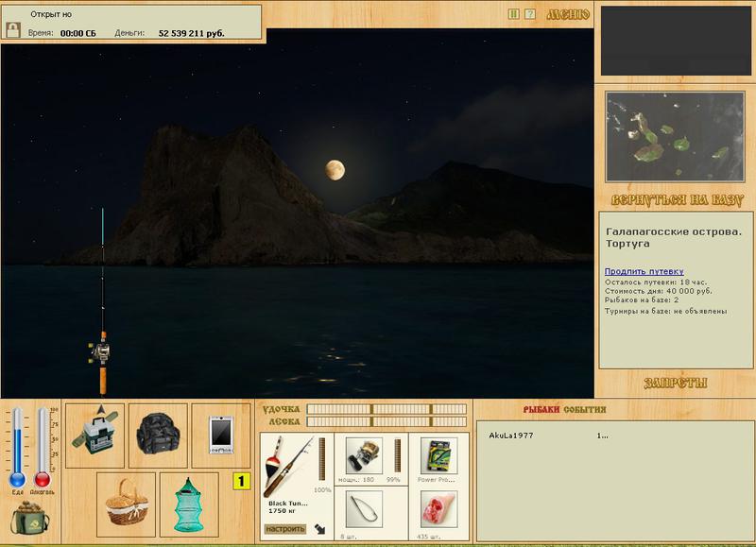Select the hook slot
756x547 pixels.
click(x=363, y=510)
